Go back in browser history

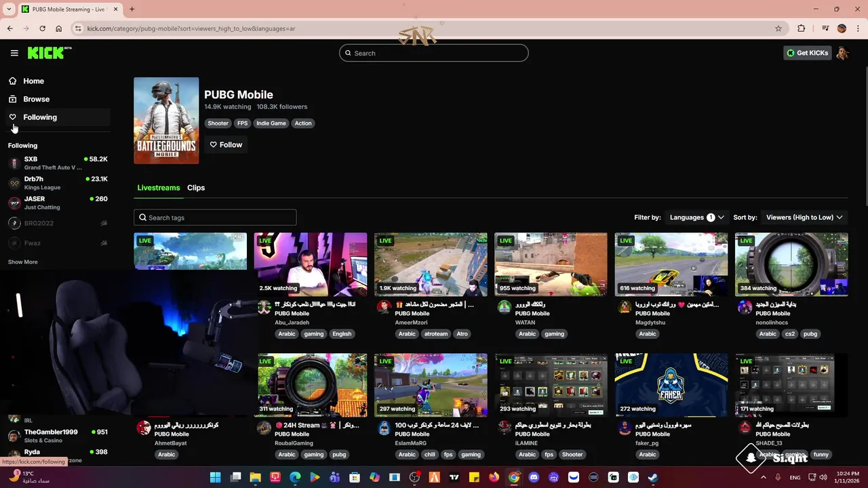[x=9, y=28]
